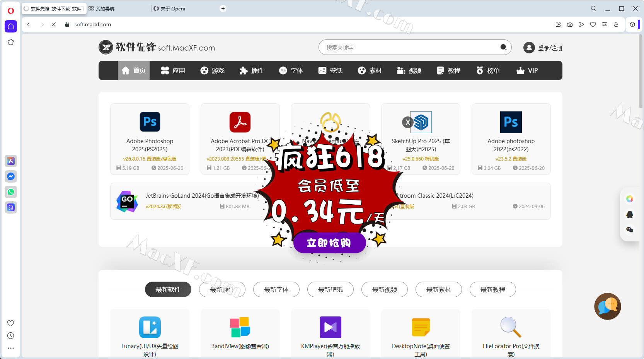Image resolution: width=644 pixels, height=359 pixels.
Task: Open the 视频 navigation item
Action: [409, 70]
